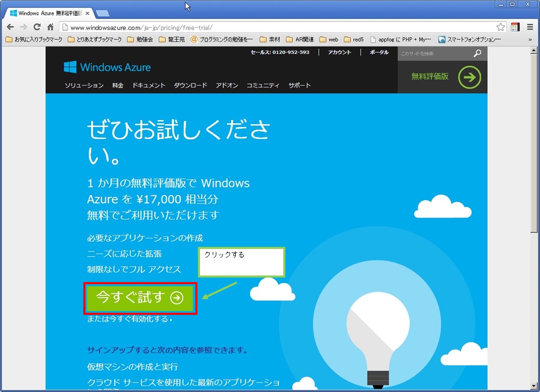Click the heading サインアップすると次の内容を参照できます。
Screen dimensions: 540x392
[x=167, y=351]
